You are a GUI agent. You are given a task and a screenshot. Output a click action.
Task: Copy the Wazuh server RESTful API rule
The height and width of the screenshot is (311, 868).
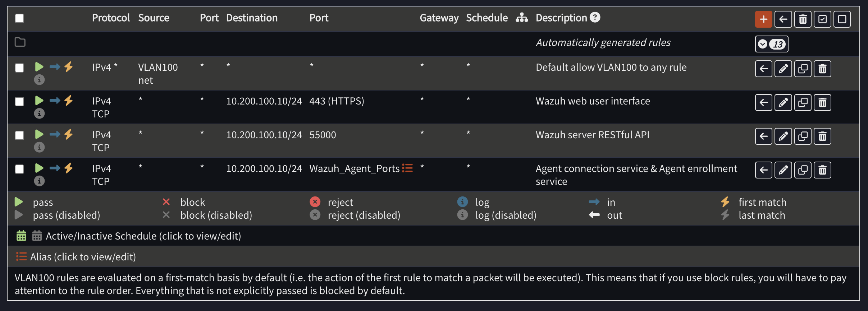pos(803,136)
